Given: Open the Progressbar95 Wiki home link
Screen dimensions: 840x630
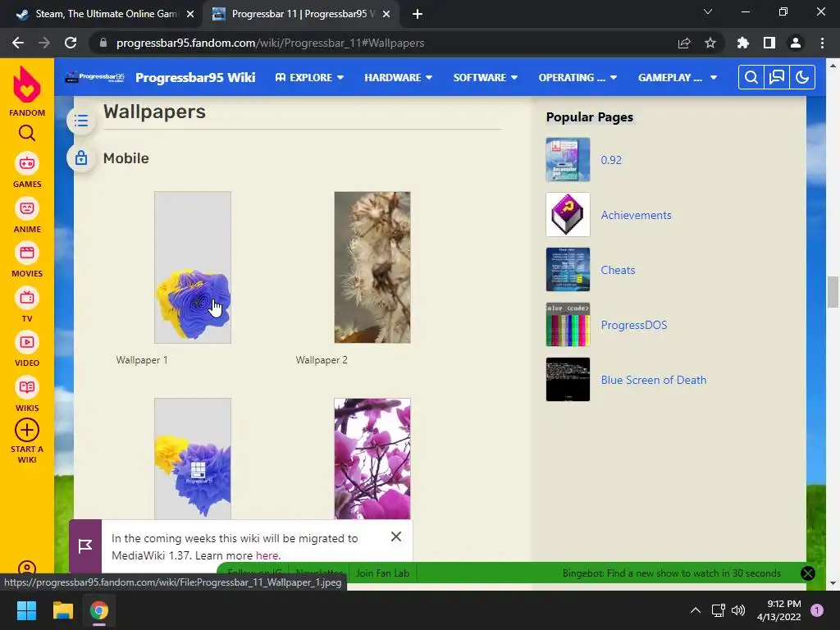Looking at the screenshot, I should pyautogui.click(x=195, y=78).
